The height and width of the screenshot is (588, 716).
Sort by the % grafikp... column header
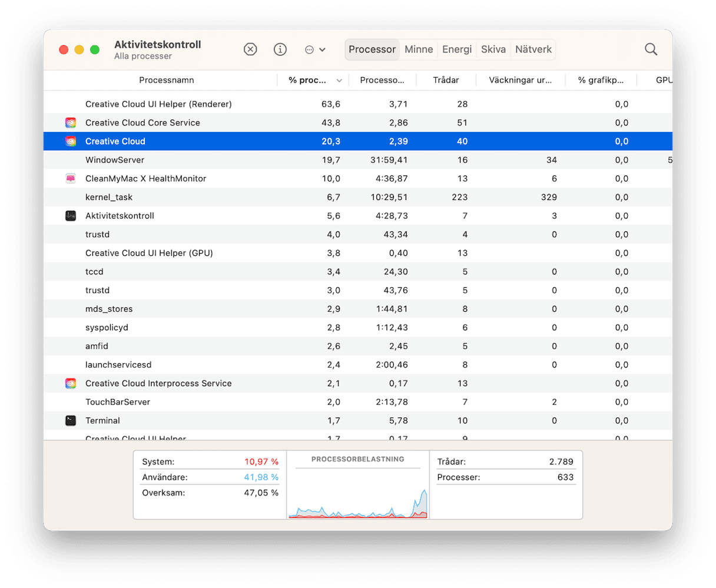pos(601,80)
